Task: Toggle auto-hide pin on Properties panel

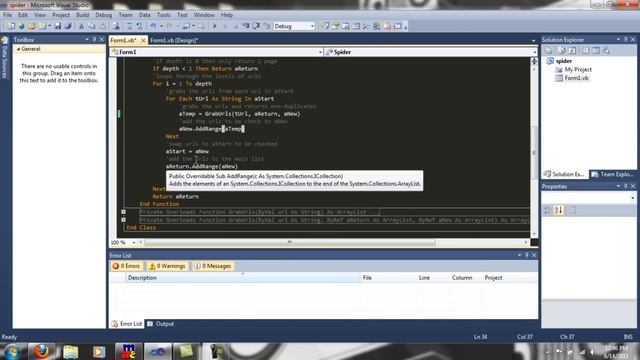Action: pos(625,186)
